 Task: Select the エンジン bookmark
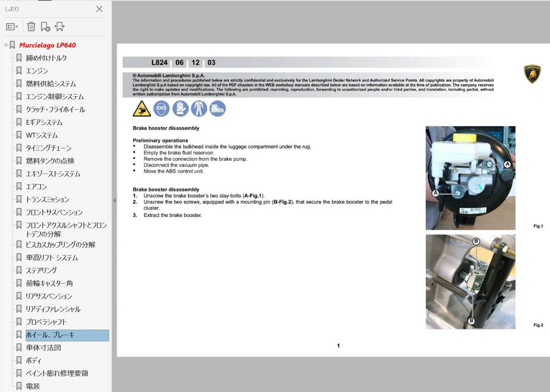pyautogui.click(x=37, y=71)
